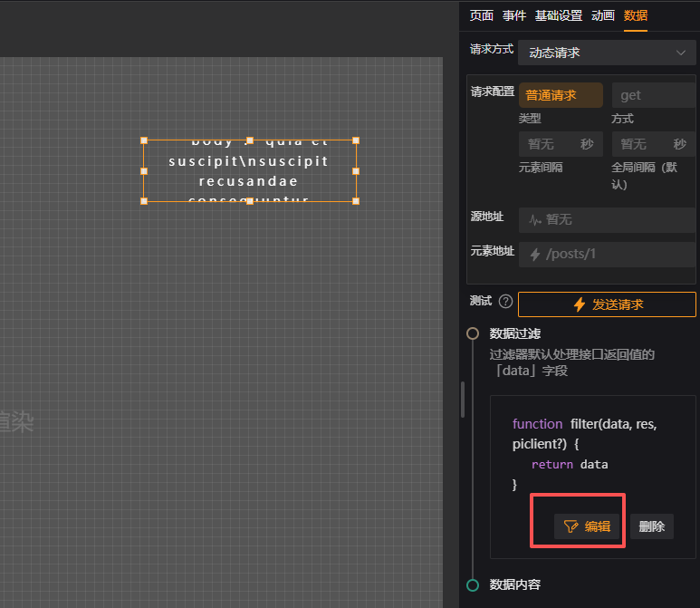700x608 pixels.
Task: Click the right-middle handle of the selected element
Action: point(356,171)
